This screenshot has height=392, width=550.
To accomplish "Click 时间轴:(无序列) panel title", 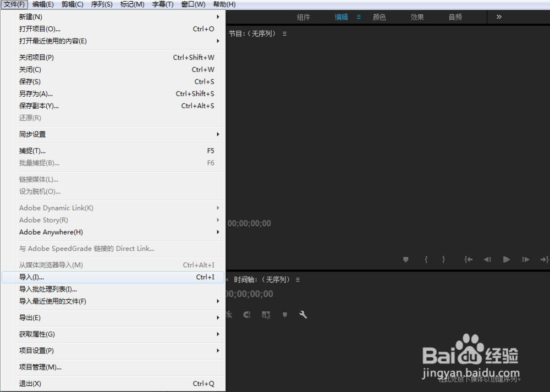I will (262, 280).
